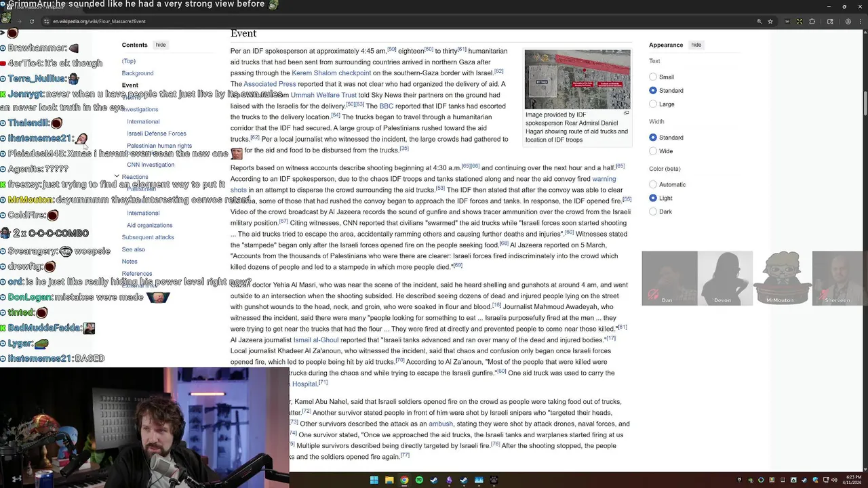Open the purple app icon in taskbar
Image resolution: width=868 pixels, height=488 pixels.
449,480
